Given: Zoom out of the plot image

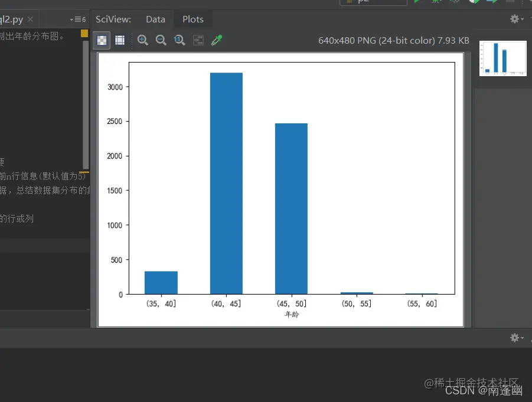Looking at the screenshot, I should (x=161, y=40).
